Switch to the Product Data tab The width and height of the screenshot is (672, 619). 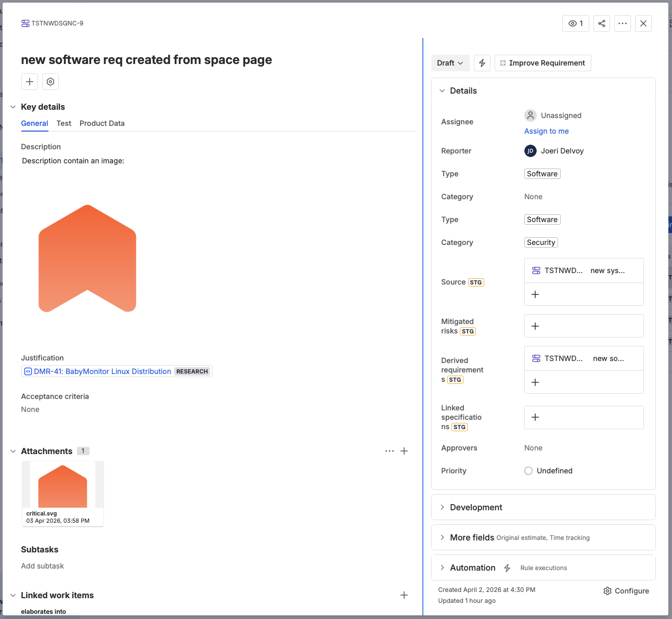coord(102,123)
